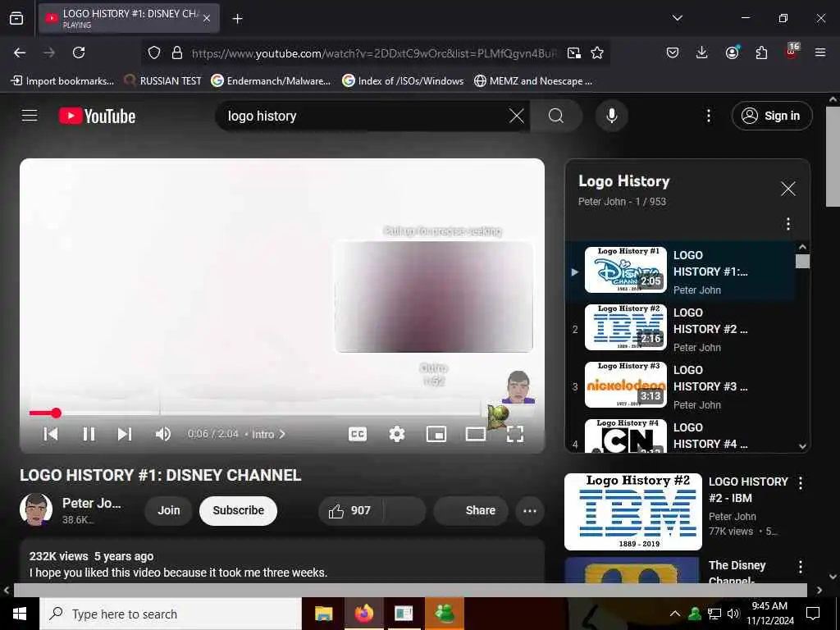Open a new browser tab
The height and width of the screenshot is (630, 840).
[x=237, y=19]
